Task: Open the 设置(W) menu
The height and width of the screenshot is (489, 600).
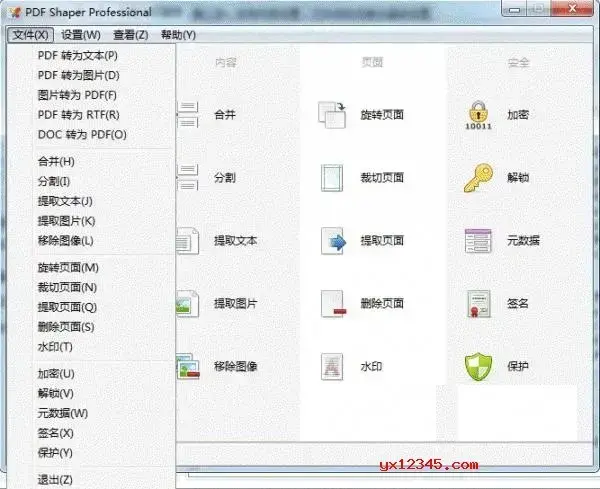Action: point(81,35)
